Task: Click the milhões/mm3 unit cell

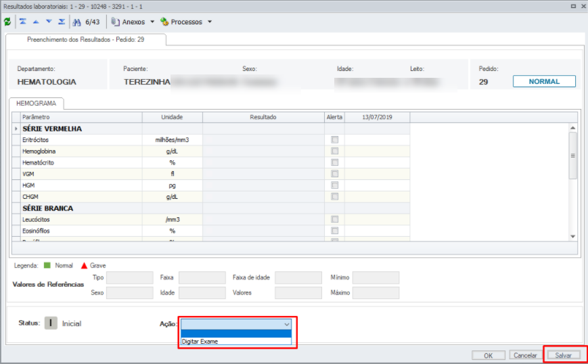Action: point(172,140)
